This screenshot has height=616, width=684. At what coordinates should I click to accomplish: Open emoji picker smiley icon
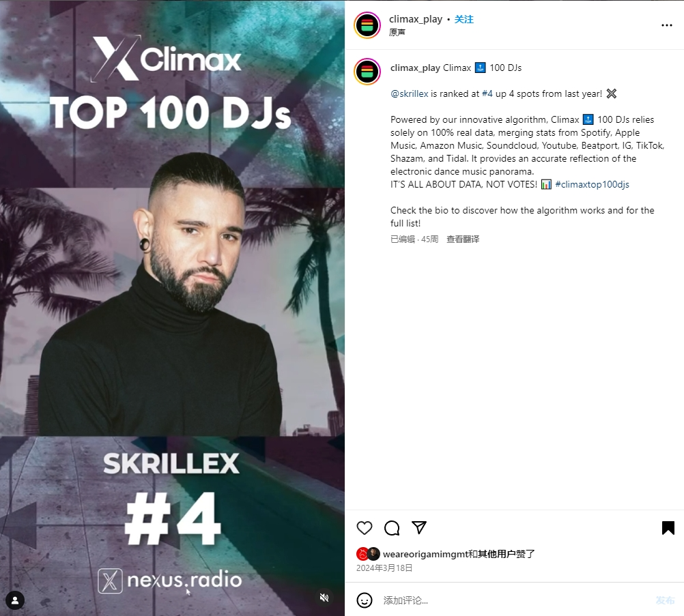coord(365,600)
